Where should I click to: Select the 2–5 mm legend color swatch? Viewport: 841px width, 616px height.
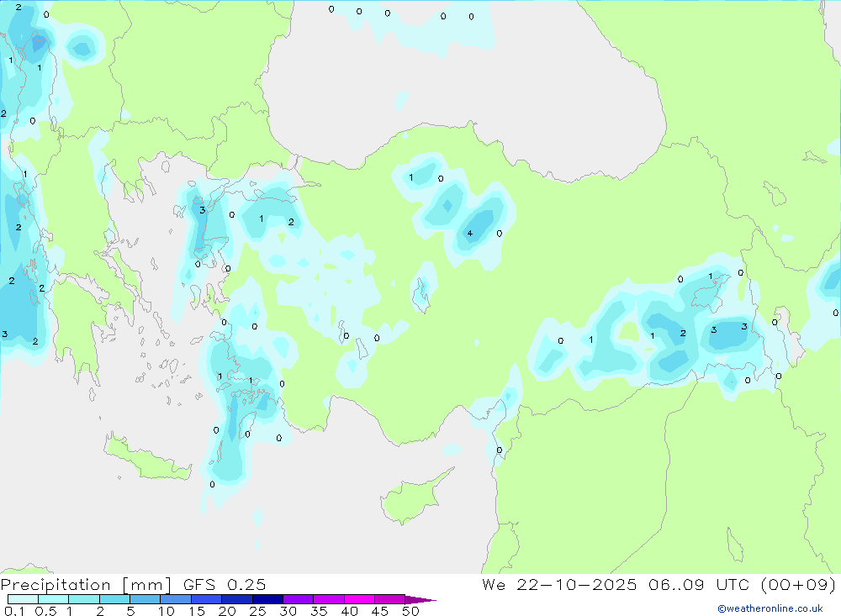(x=114, y=599)
